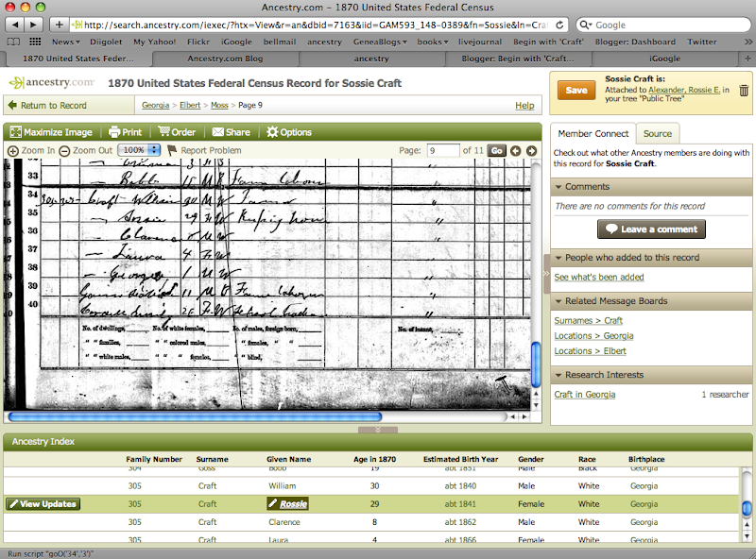Screen dimensions: 756x559
Task: Open viewer Options gear
Action: [289, 132]
